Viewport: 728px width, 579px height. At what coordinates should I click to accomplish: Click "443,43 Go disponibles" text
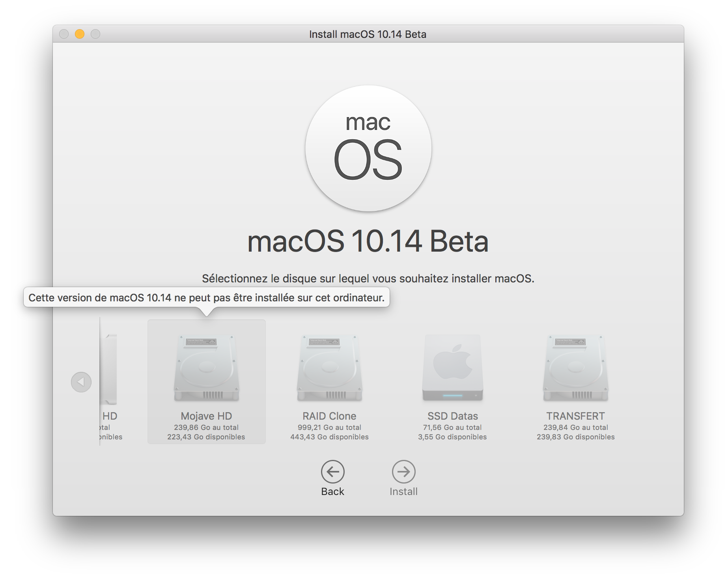coord(329,437)
